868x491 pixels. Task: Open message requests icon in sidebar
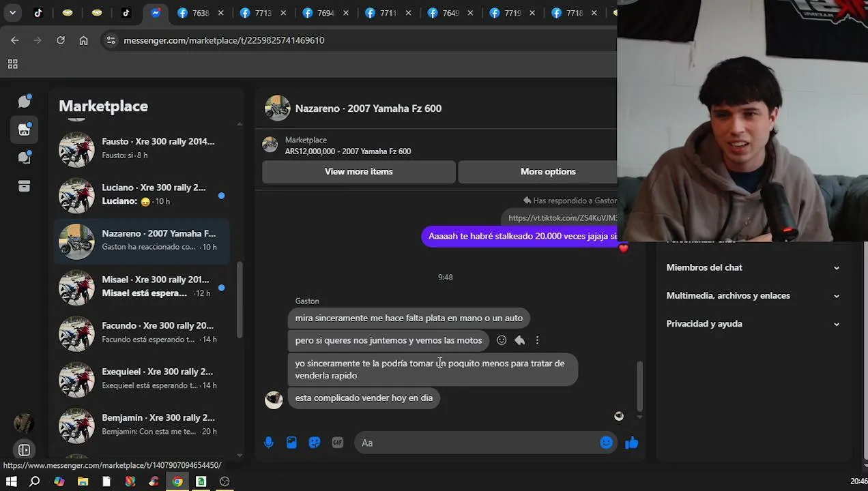click(x=25, y=158)
